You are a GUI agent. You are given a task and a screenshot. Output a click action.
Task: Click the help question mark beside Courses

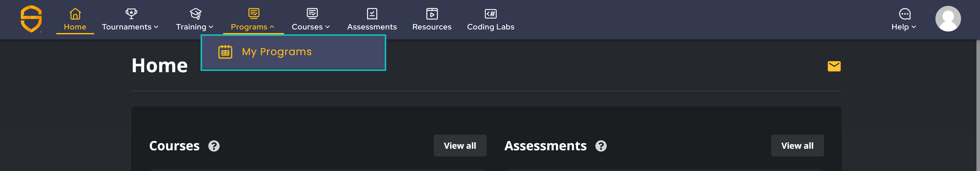pos(214,146)
